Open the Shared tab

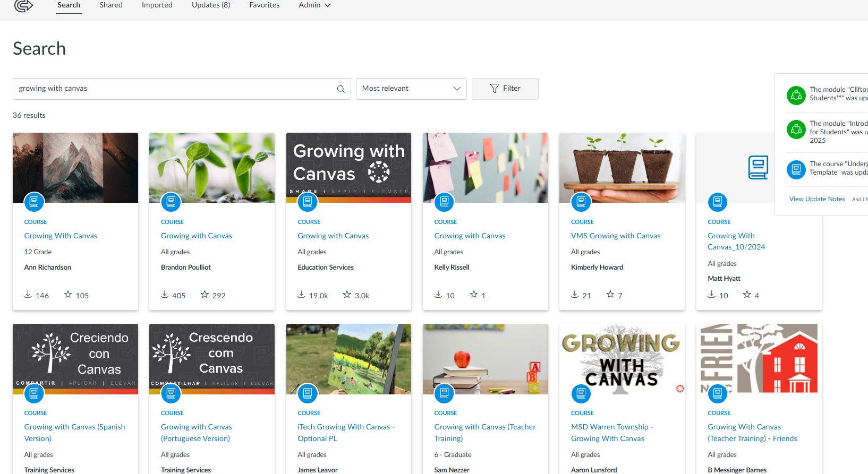[x=111, y=5]
